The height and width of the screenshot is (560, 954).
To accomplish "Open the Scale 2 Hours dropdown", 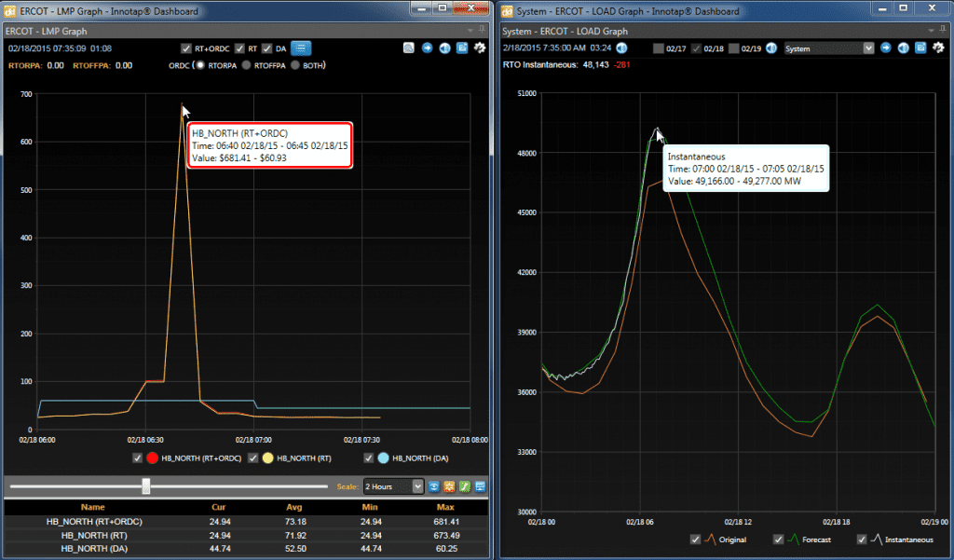I will point(393,486).
